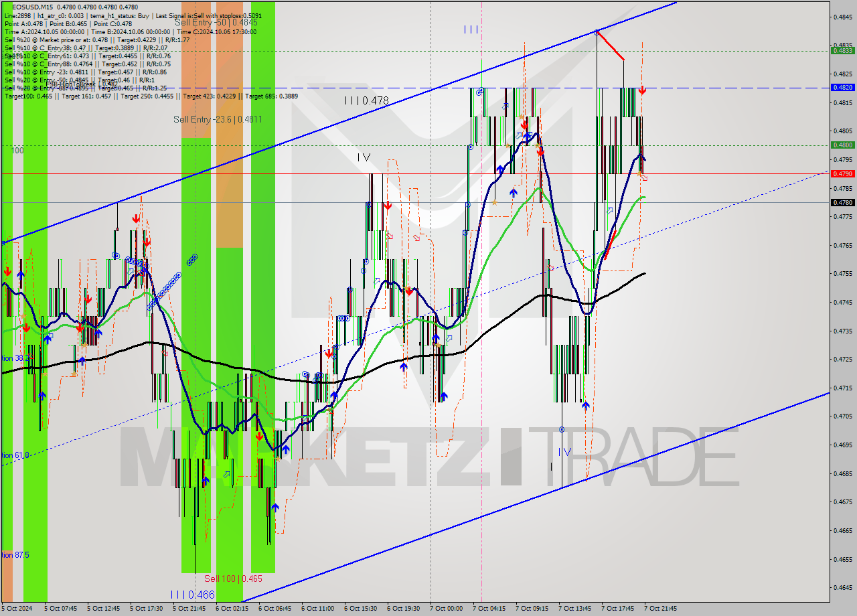Click the '6 Oct 15:30' time axis label
Viewport: 857px width, 616px height.
click(360, 609)
